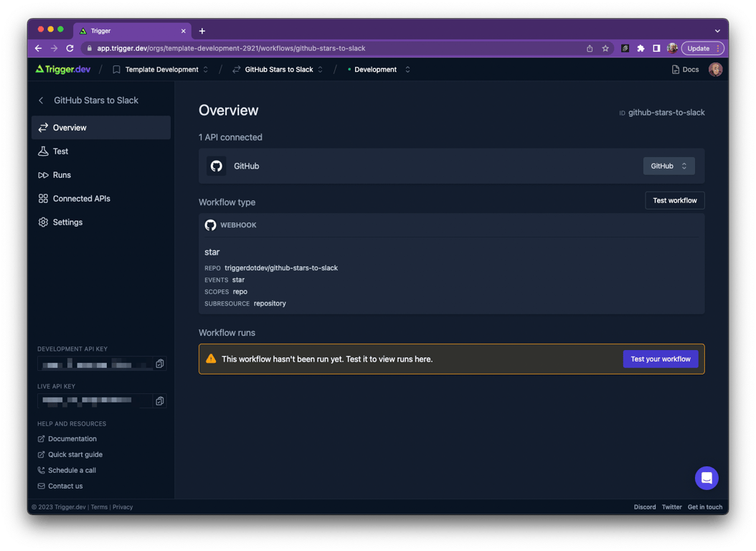Click the Live API key field
The image size is (756, 551).
tap(95, 400)
